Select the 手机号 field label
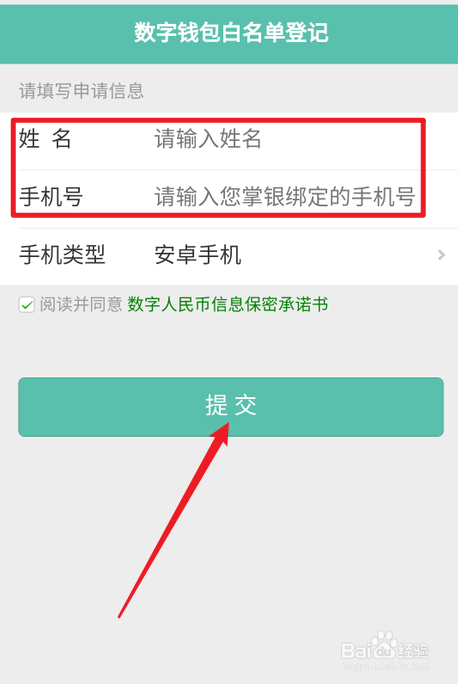Screen dimensions: 458x684 [x=51, y=197]
